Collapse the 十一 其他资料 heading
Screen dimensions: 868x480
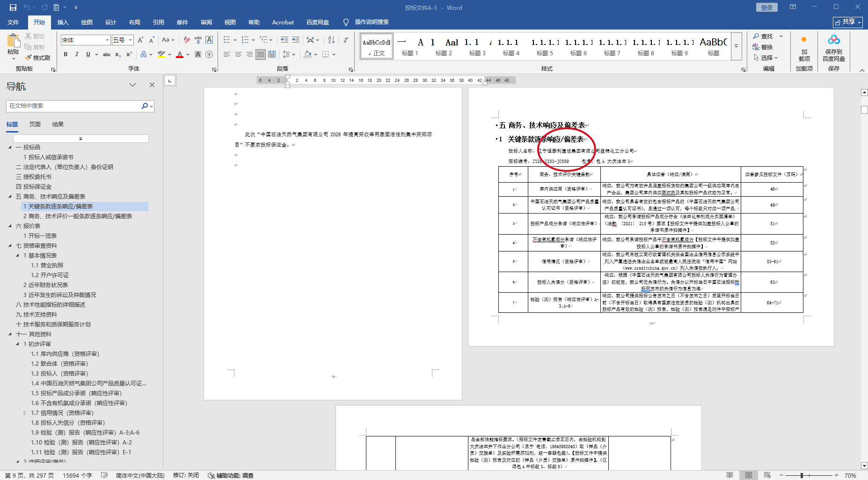pos(10,334)
